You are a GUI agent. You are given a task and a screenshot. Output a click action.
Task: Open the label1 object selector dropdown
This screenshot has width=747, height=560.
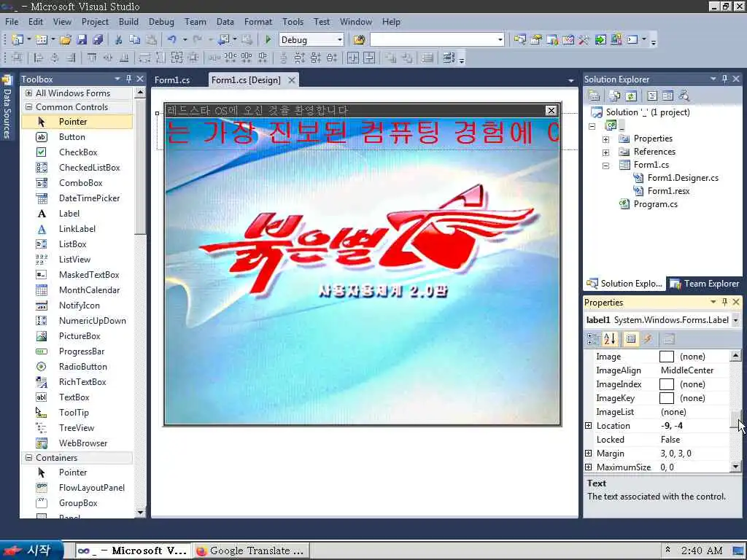click(735, 320)
